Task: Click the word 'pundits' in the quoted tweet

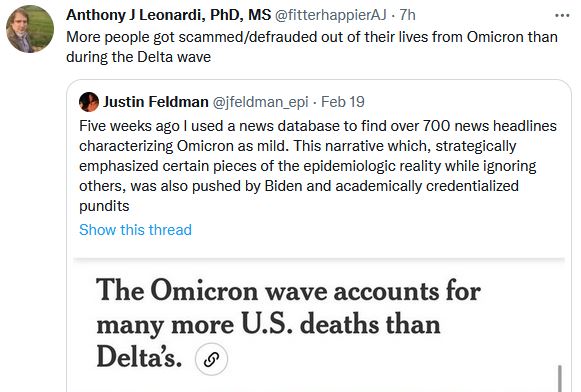Action: click(104, 206)
